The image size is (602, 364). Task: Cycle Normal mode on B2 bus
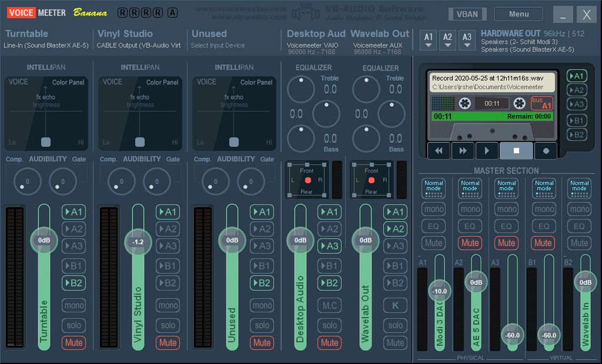[579, 188]
